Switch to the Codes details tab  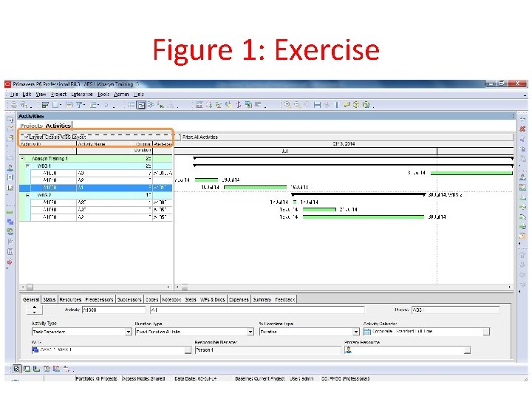point(151,299)
